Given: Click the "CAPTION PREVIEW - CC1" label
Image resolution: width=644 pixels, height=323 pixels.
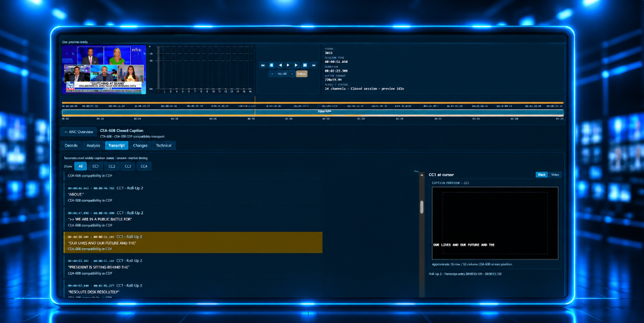Looking at the screenshot, I should (x=450, y=183).
